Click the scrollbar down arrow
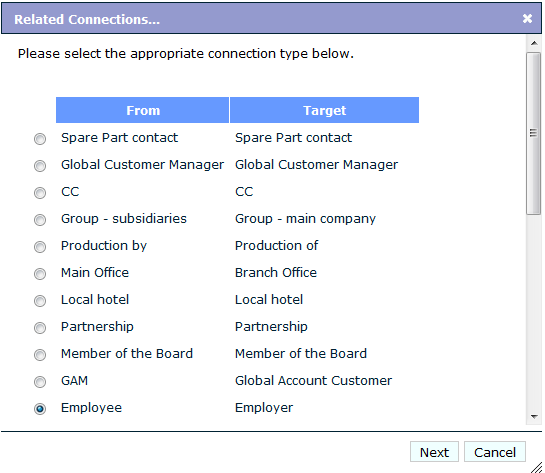Screen dimensions: 545x473 click(534, 416)
